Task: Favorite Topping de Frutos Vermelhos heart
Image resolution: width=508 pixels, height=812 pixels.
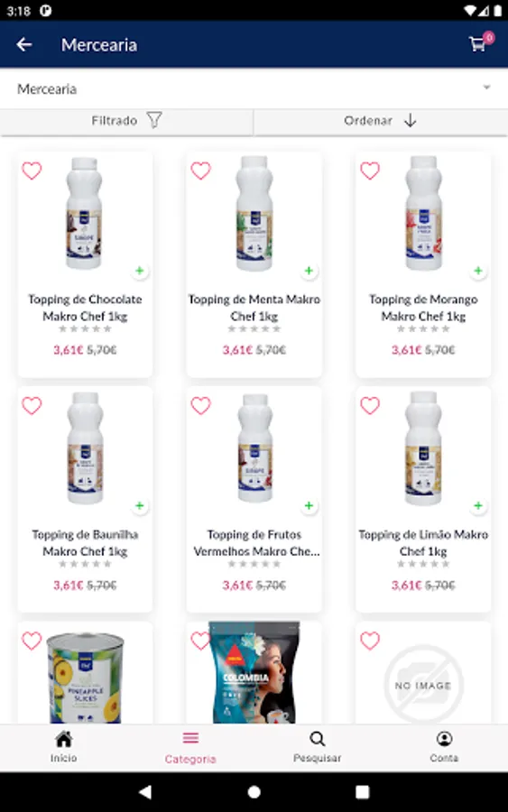Action: (x=201, y=405)
